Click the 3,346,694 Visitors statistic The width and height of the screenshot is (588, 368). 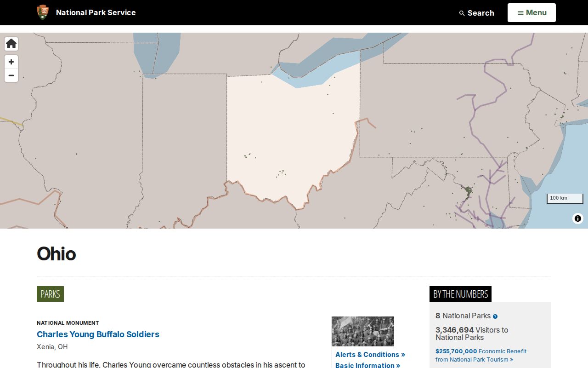click(x=472, y=333)
